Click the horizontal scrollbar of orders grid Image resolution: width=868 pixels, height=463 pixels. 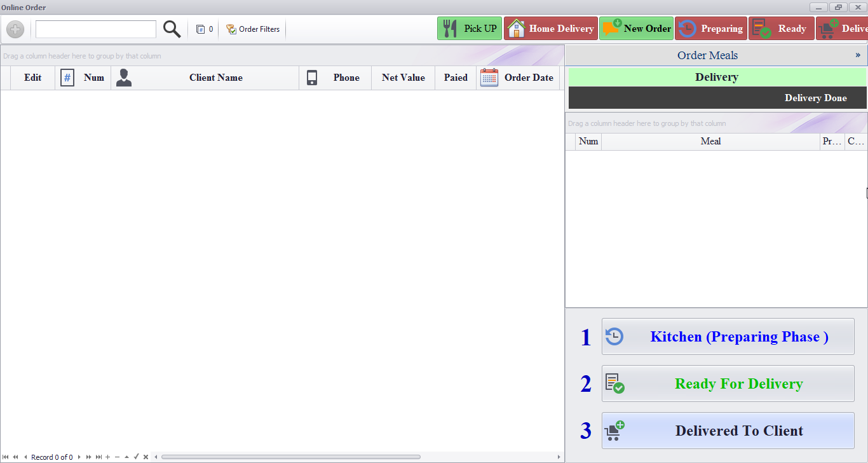click(x=291, y=457)
